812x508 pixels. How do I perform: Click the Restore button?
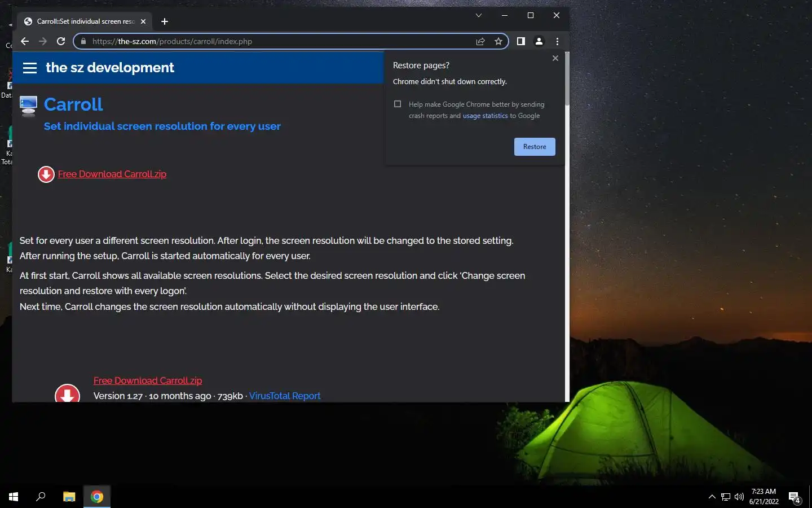pos(535,147)
